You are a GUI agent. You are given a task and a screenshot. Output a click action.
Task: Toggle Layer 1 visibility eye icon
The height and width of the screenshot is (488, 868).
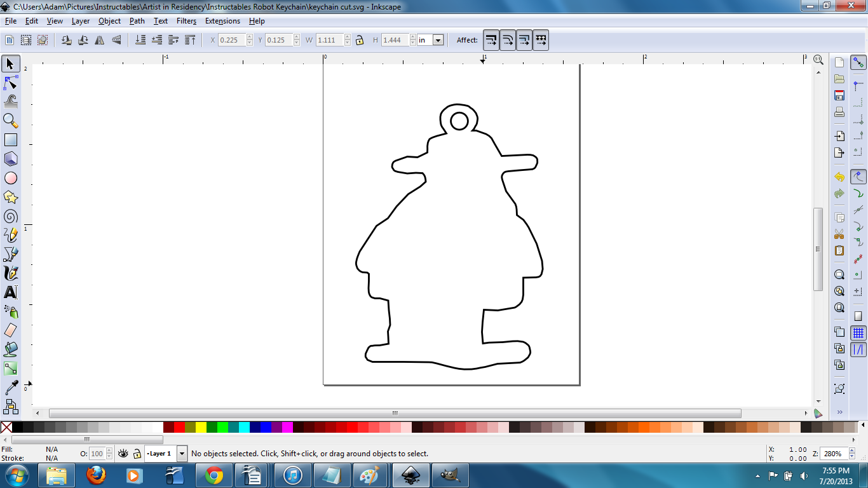click(x=123, y=454)
